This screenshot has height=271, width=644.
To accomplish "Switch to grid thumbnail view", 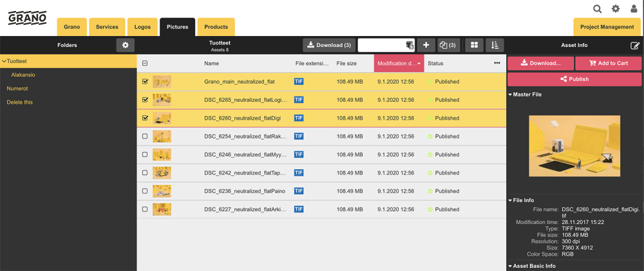I will tap(475, 45).
